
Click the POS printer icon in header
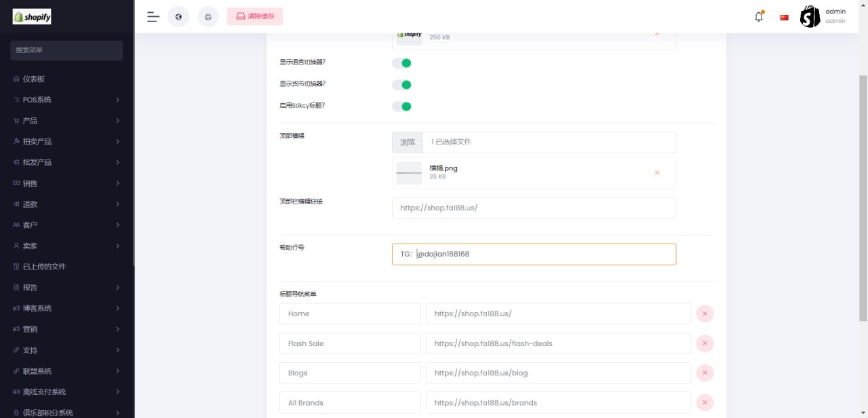point(208,17)
